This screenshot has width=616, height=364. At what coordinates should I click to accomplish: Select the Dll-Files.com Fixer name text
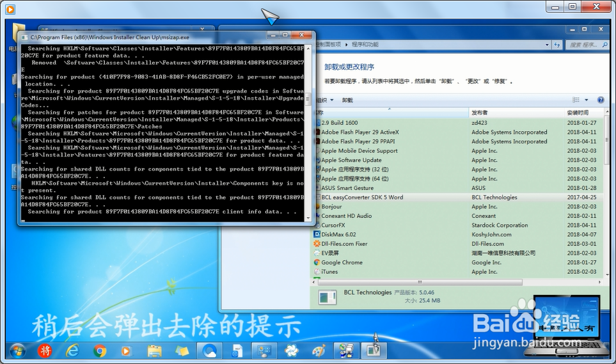pyautogui.click(x=344, y=244)
